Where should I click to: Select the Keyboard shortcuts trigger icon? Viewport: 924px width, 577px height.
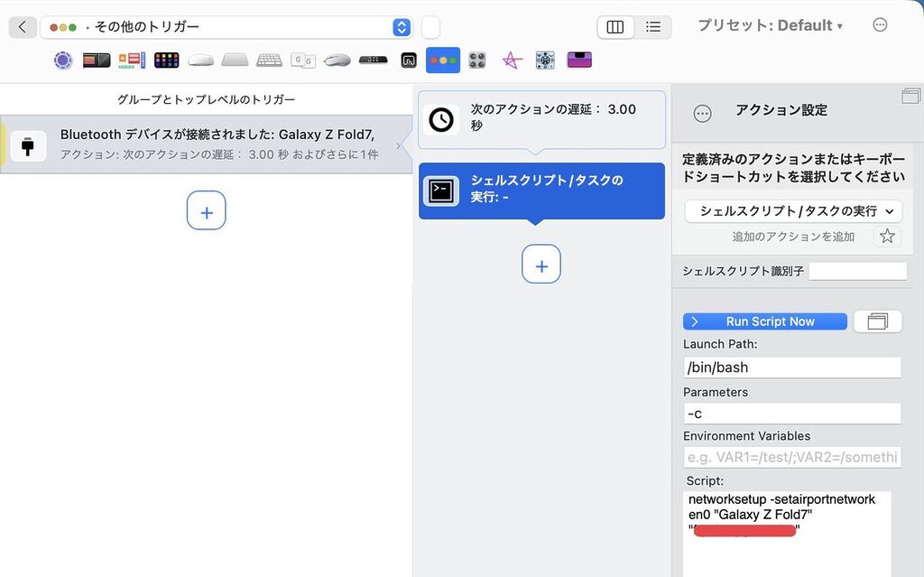(269, 60)
